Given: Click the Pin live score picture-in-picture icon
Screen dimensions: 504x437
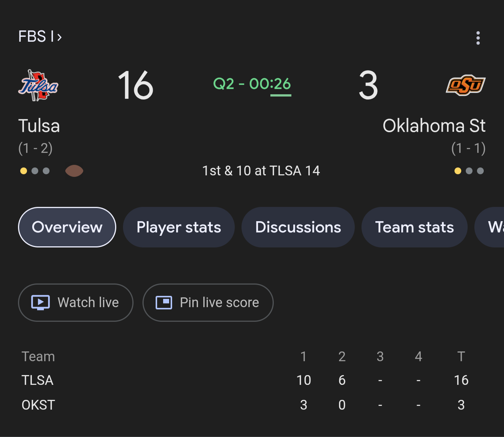Looking at the screenshot, I should click(164, 303).
